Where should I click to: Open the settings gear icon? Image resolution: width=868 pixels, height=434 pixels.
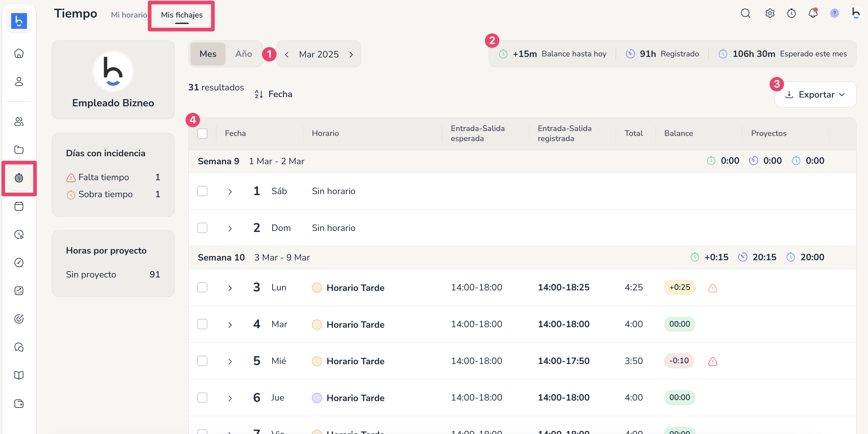pyautogui.click(x=770, y=13)
